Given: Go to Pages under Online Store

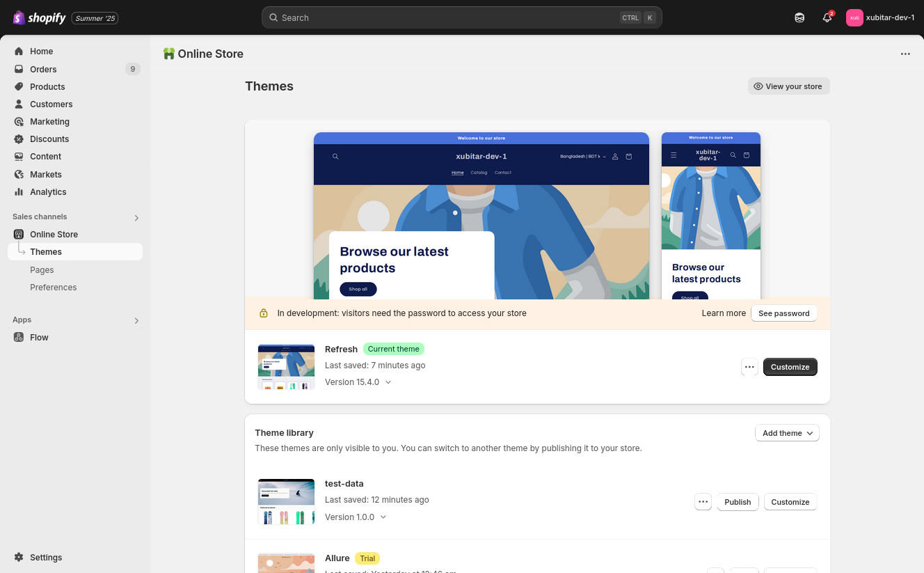Looking at the screenshot, I should point(42,270).
